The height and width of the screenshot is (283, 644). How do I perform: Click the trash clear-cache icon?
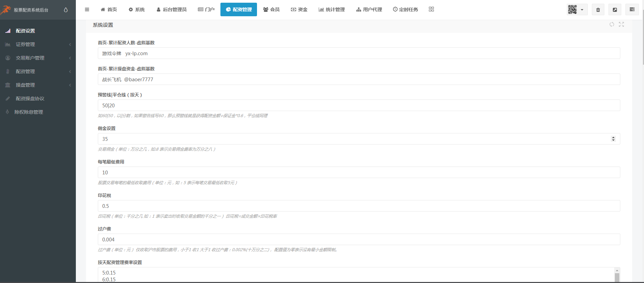(598, 9)
